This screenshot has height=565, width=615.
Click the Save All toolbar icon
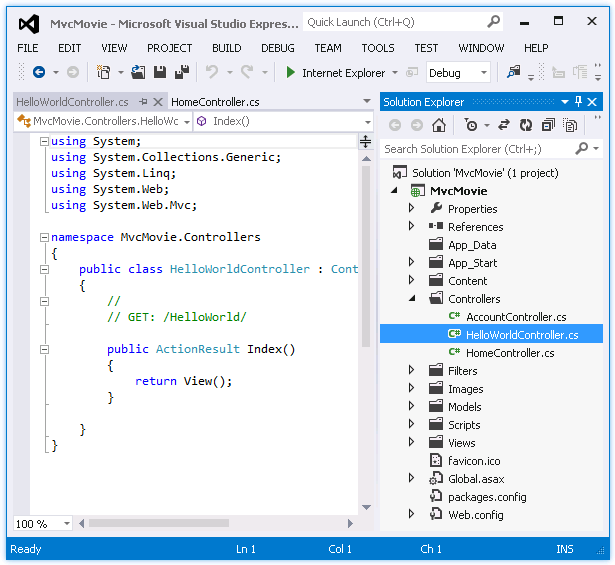click(182, 72)
